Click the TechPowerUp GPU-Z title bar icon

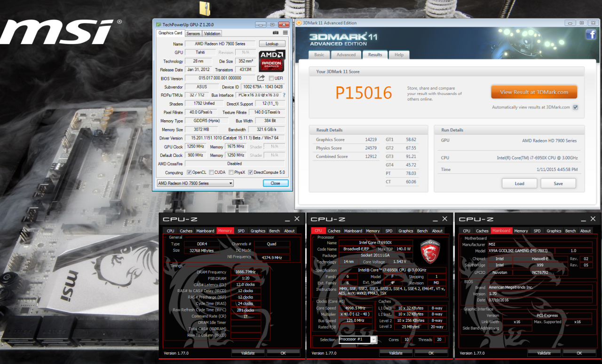coord(158,24)
